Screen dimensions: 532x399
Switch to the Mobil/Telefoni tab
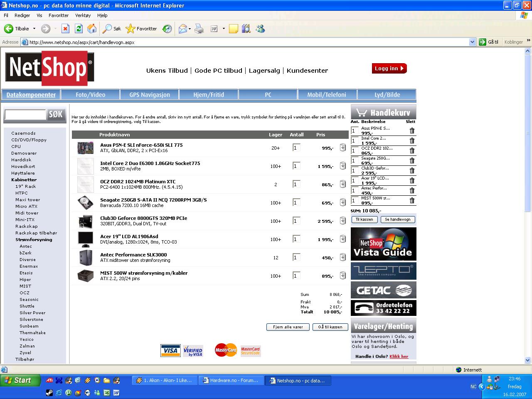click(x=327, y=95)
